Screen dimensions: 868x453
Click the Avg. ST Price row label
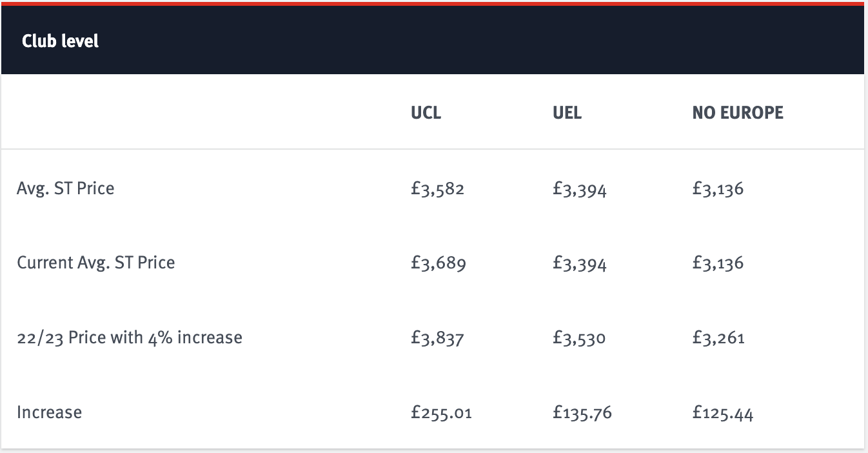[x=66, y=188]
